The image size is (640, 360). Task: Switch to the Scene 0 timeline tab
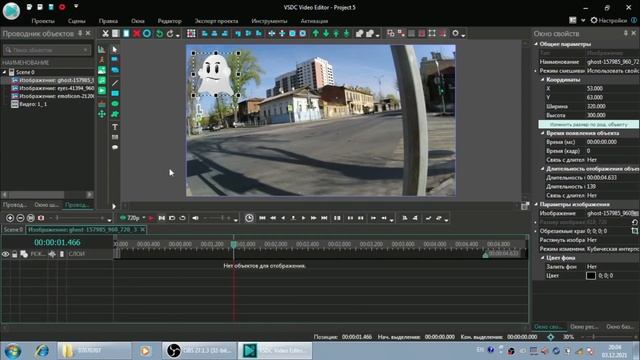coord(13,230)
